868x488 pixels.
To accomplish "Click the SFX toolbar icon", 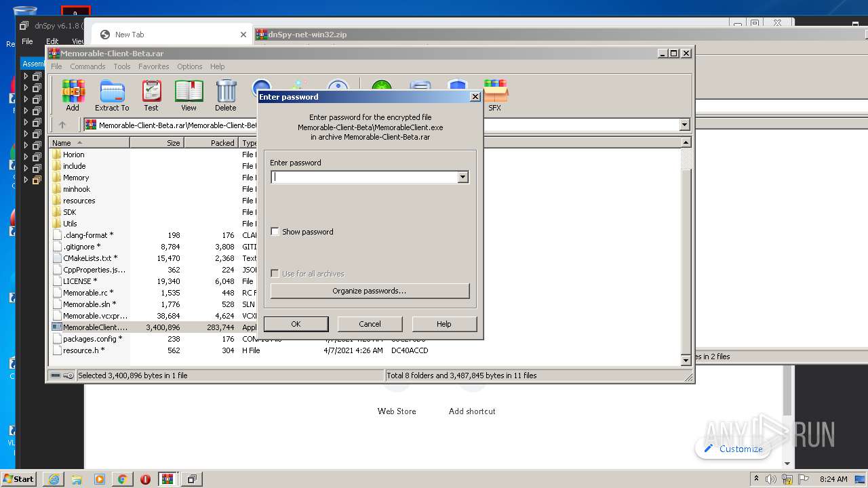I will [495, 96].
